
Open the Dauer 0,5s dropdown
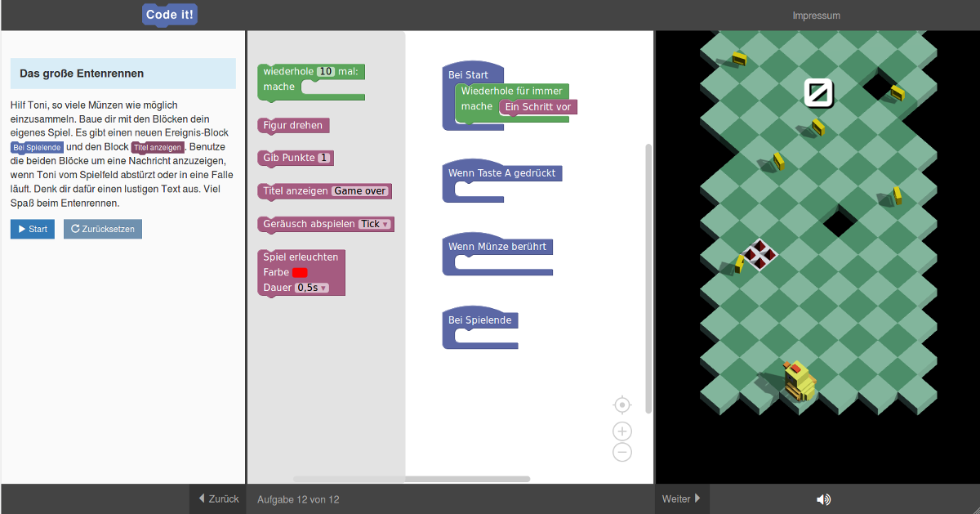312,288
